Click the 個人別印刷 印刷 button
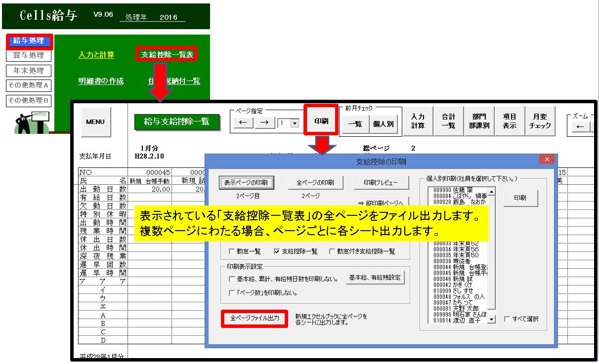Viewport: 599px width, 364px height. tap(520, 198)
